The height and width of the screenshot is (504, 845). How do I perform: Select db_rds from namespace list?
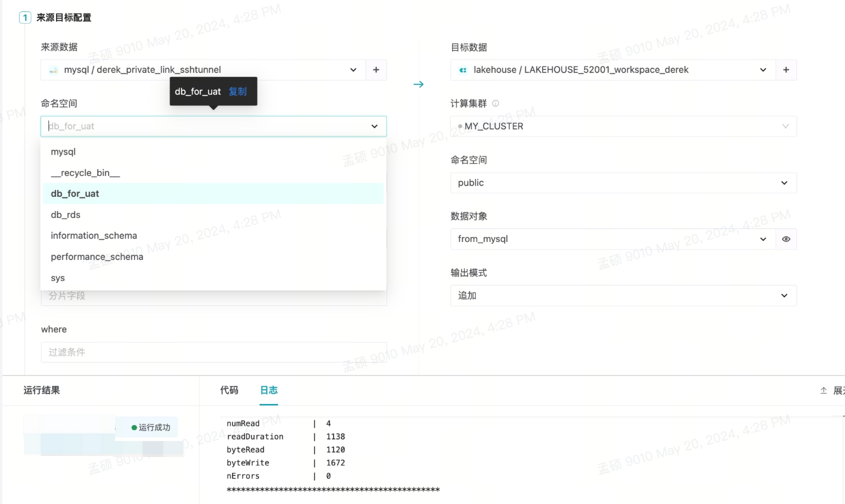pos(65,215)
